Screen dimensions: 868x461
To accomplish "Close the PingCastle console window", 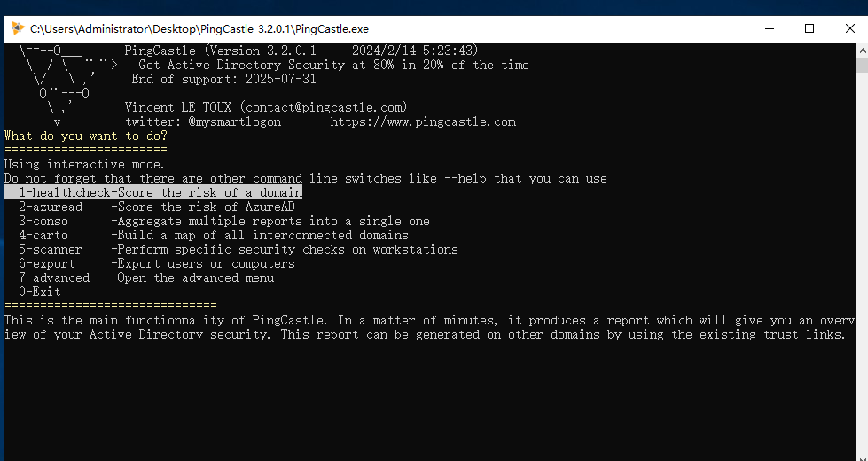I will (x=848, y=28).
